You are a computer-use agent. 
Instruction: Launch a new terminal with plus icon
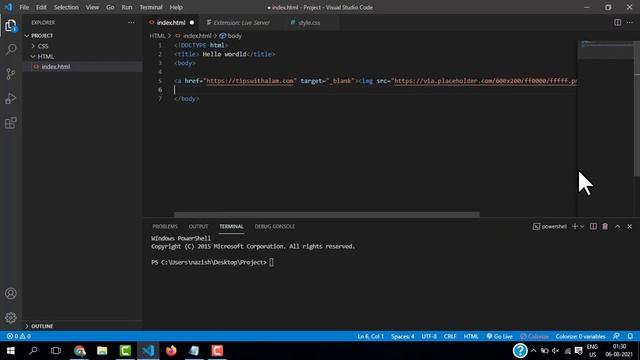click(x=575, y=226)
